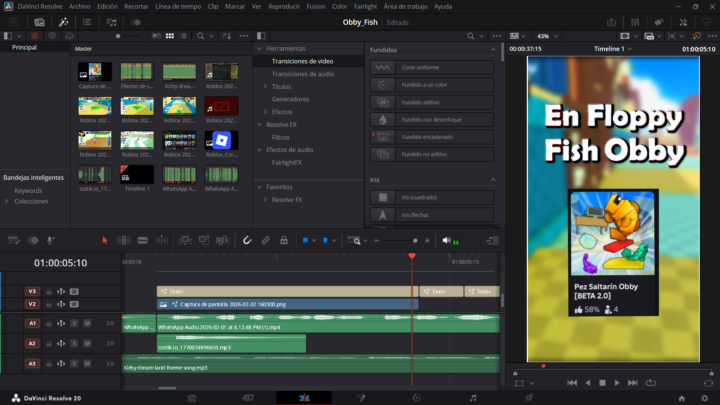Toggle the position lock padlock icon
This screenshot has width=720, height=405.
tap(284, 240)
